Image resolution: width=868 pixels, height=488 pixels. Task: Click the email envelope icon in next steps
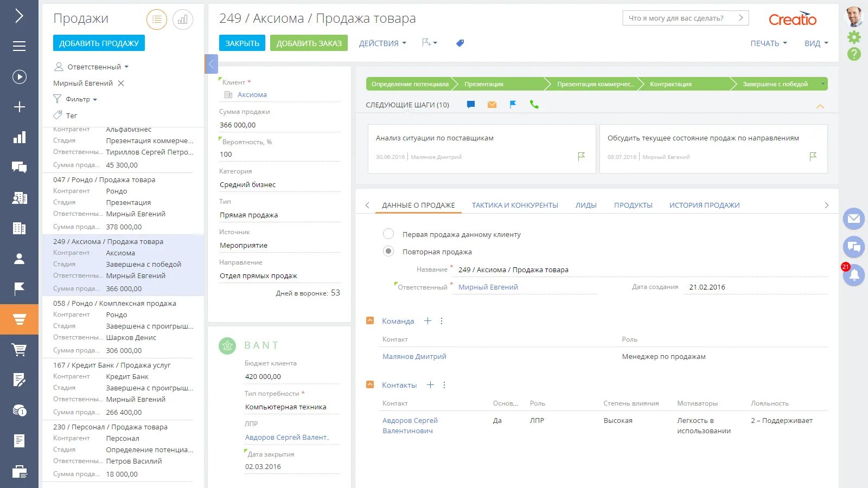click(x=492, y=105)
